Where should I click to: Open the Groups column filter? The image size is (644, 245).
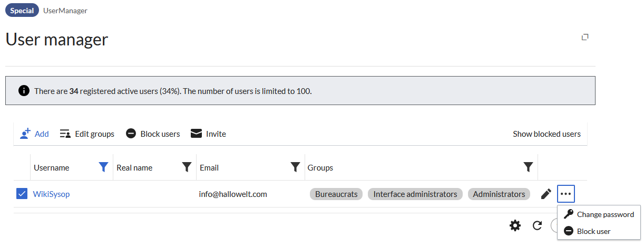[x=528, y=167]
